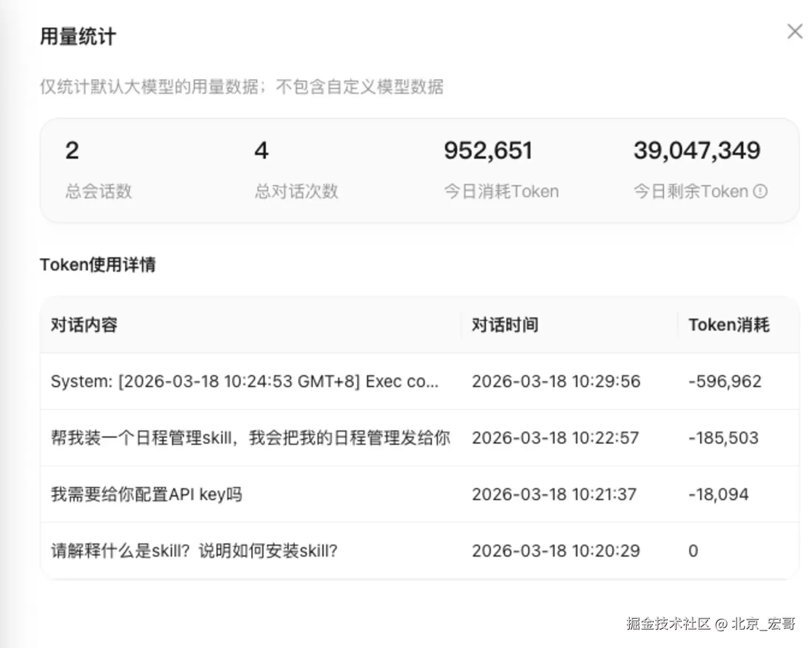Click the 对话内容 column header
The image size is (812, 648).
(84, 324)
